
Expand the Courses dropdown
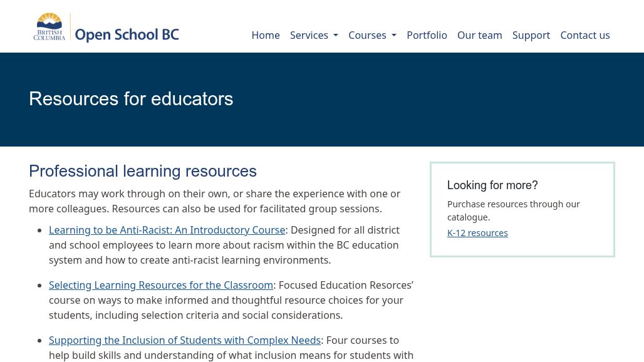point(368,35)
